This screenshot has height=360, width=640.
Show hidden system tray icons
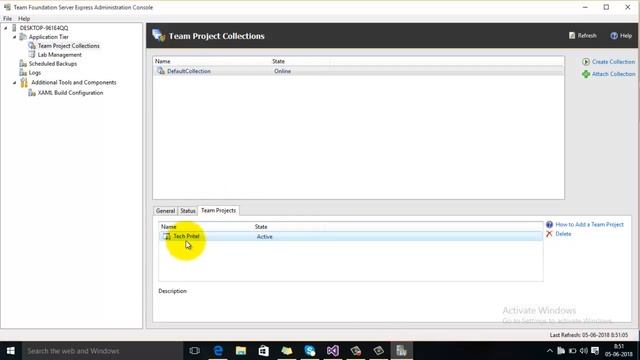click(550, 351)
